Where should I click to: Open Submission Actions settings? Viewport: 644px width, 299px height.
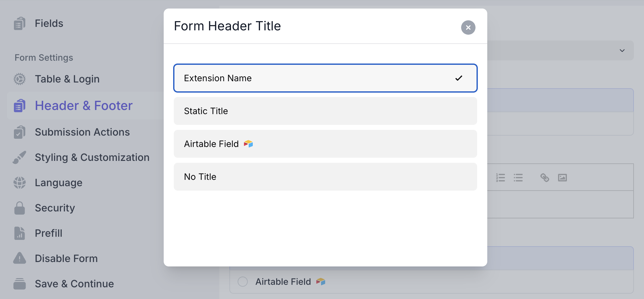tap(82, 132)
